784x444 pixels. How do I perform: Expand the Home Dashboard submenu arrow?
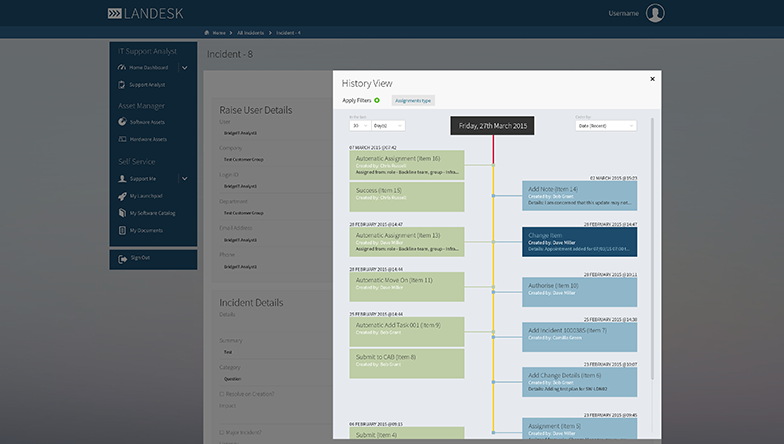(184, 68)
